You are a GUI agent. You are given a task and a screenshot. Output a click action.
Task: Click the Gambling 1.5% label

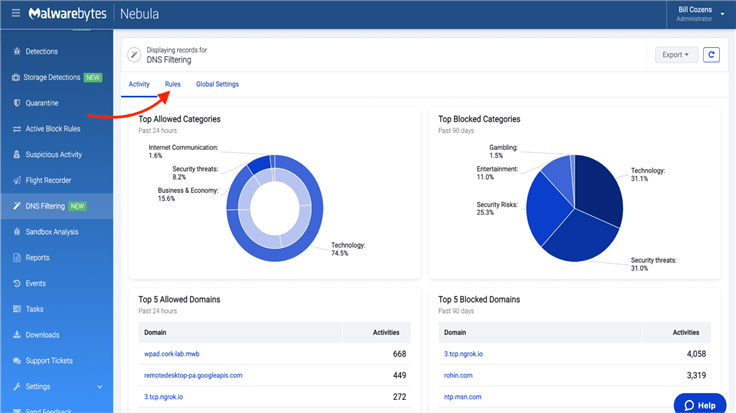pyautogui.click(x=503, y=151)
